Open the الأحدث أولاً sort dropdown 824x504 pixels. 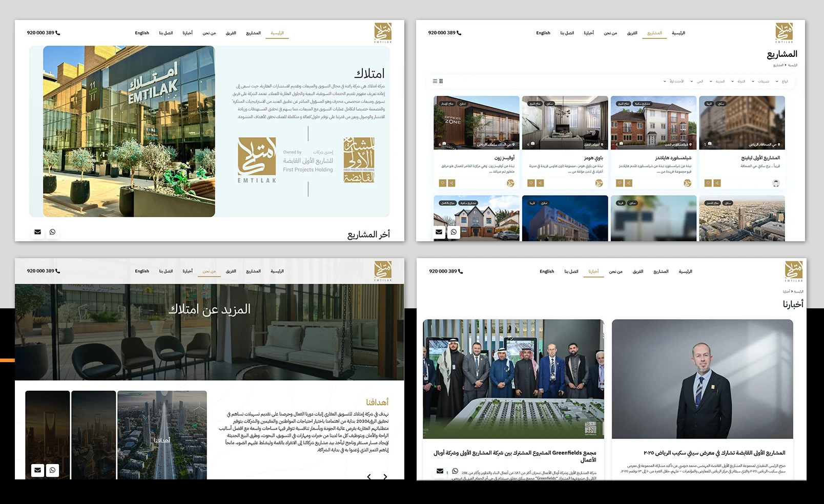(674, 81)
